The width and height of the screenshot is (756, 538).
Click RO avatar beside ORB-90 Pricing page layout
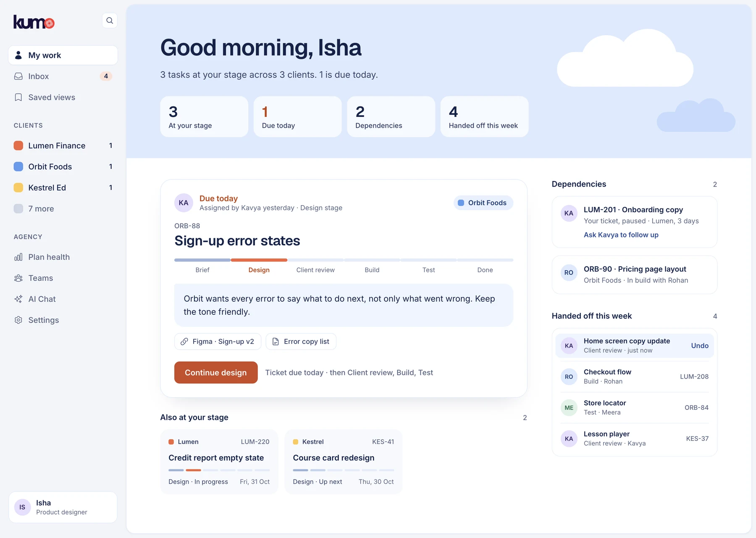(x=569, y=272)
